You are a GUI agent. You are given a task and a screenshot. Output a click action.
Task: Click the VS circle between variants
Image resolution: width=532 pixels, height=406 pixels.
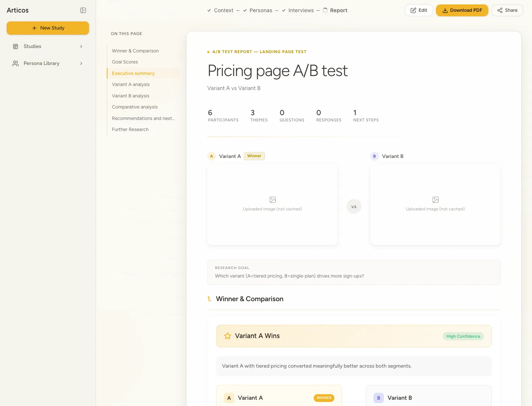point(354,207)
